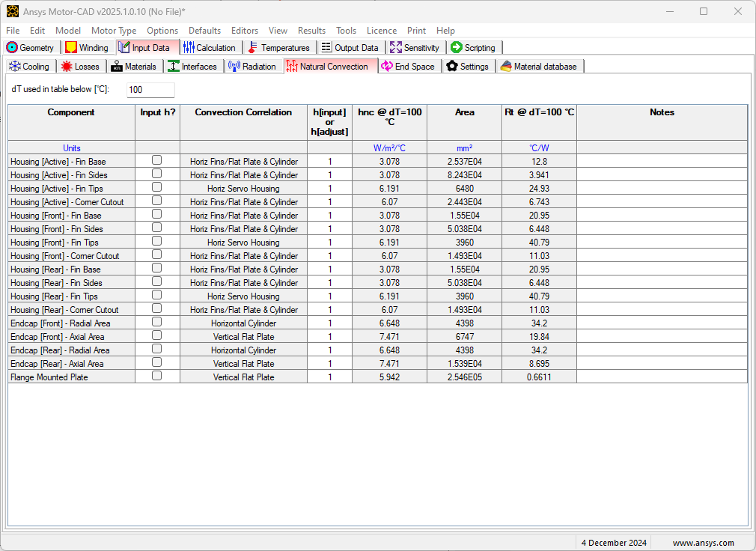Click the Convection Correlation column header

click(x=243, y=123)
